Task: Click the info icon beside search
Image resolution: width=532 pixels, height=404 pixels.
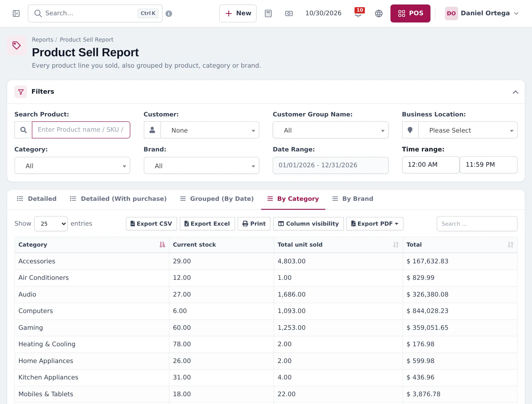Action: click(169, 13)
